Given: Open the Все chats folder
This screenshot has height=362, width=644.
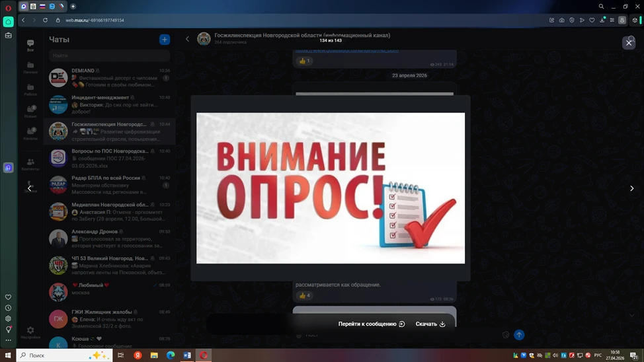Looking at the screenshot, I should coord(30,45).
